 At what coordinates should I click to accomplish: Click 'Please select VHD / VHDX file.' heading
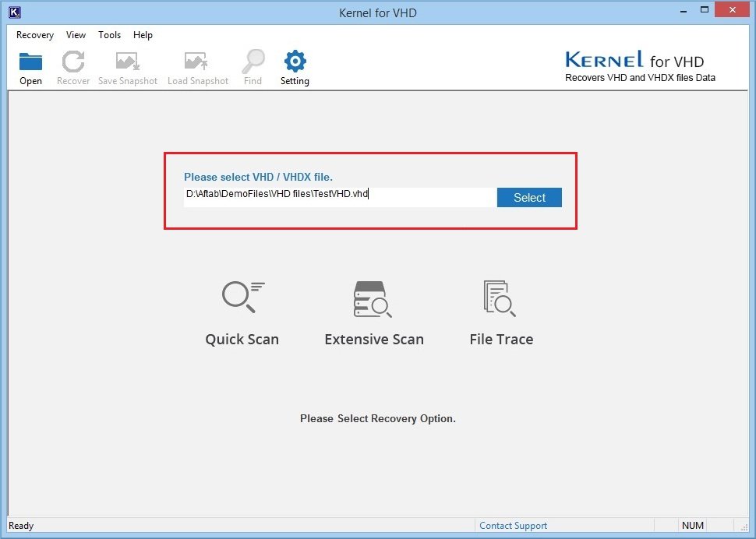[259, 177]
